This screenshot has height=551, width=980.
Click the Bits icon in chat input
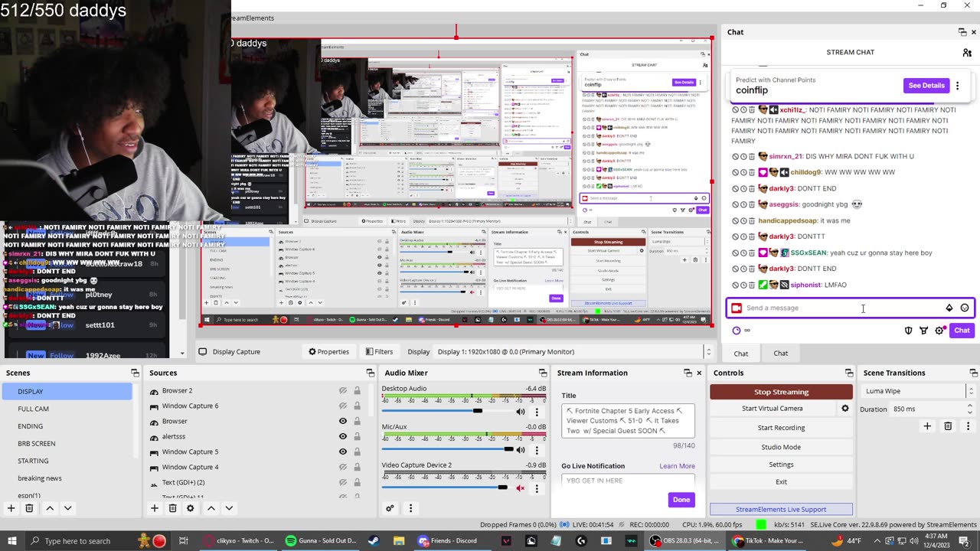pos(949,308)
